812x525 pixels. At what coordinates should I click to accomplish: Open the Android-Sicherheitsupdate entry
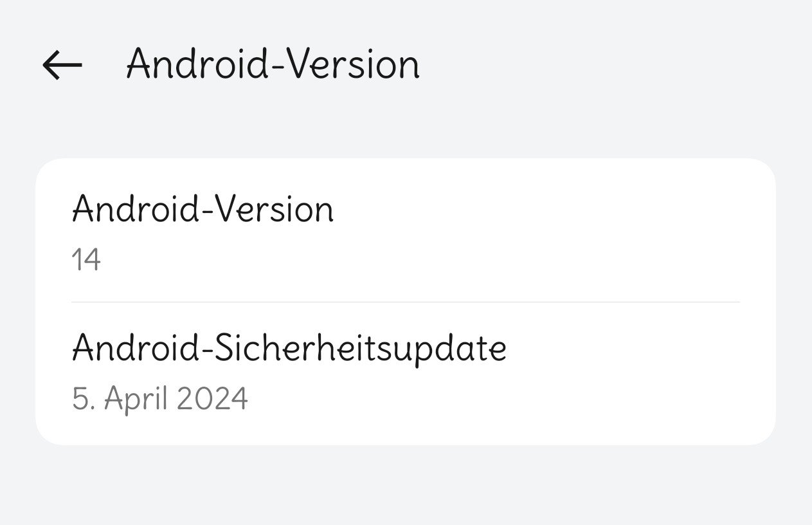pyautogui.click(x=289, y=348)
